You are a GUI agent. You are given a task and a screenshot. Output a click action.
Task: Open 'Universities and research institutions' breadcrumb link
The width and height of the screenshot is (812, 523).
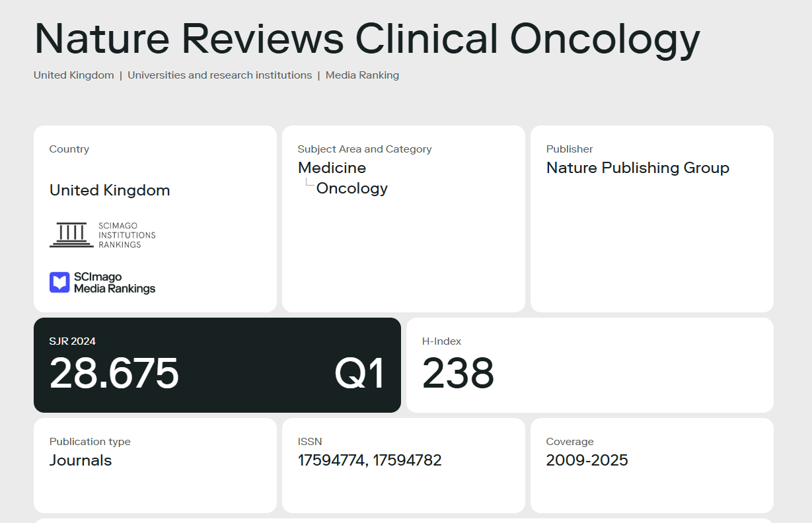(219, 75)
